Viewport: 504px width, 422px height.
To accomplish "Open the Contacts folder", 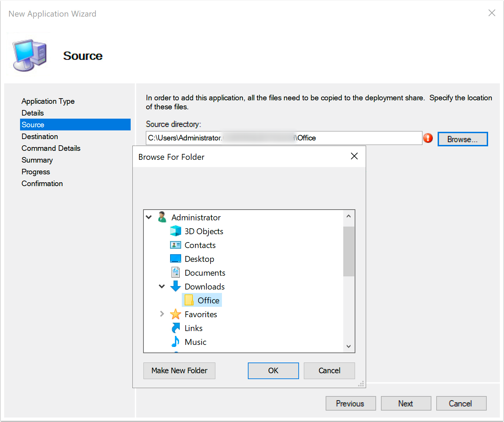I will click(176, 245).
